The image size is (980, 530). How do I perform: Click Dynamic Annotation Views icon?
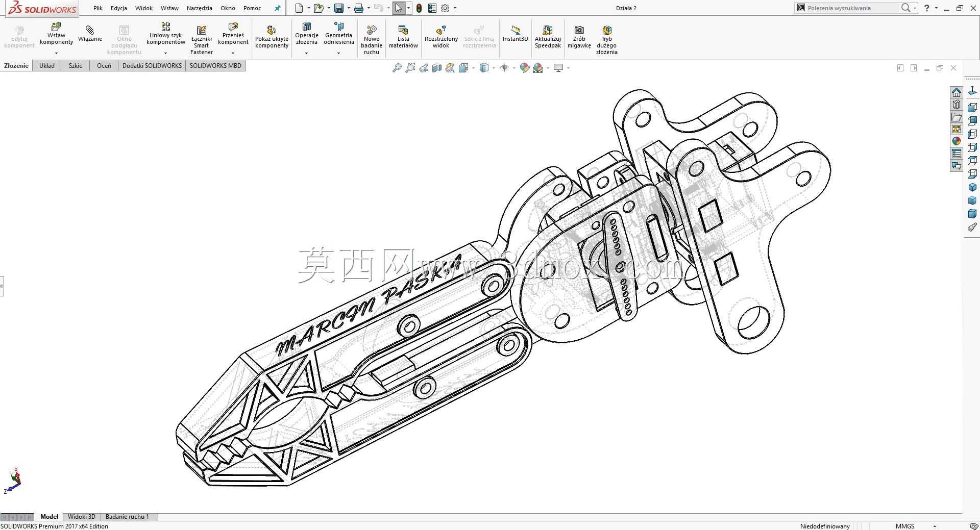(x=450, y=68)
